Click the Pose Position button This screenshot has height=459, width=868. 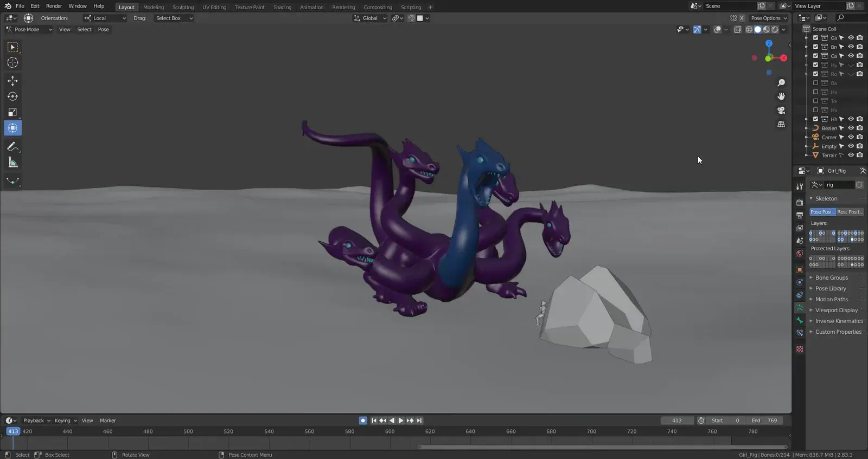[822, 212]
